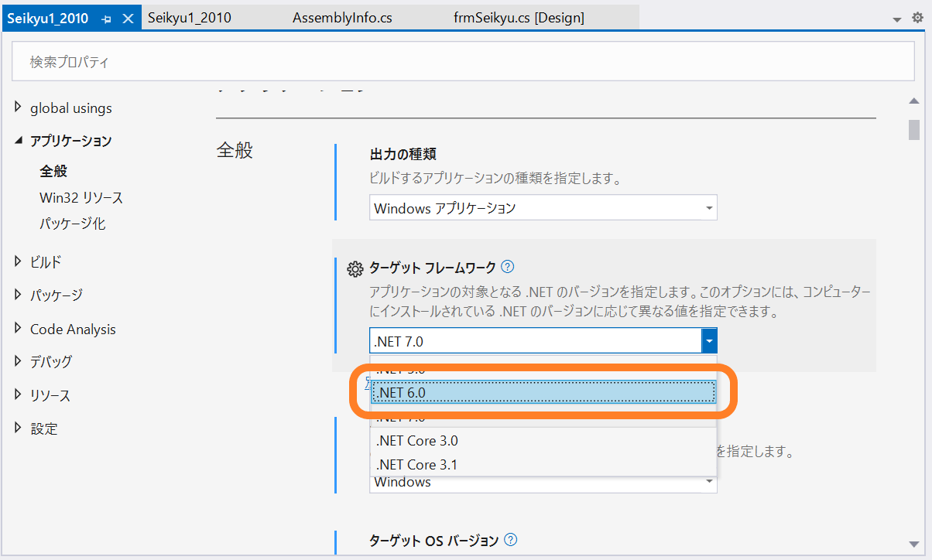Expand the リソース section

(x=18, y=394)
